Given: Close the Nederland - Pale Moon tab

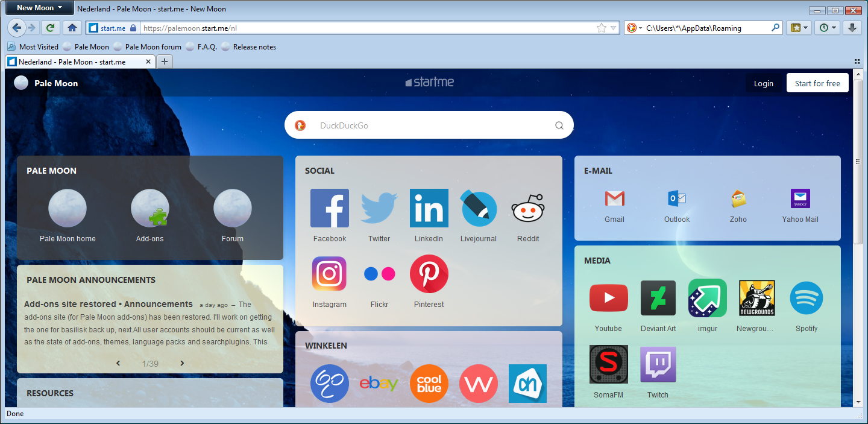Looking at the screenshot, I should [x=149, y=62].
